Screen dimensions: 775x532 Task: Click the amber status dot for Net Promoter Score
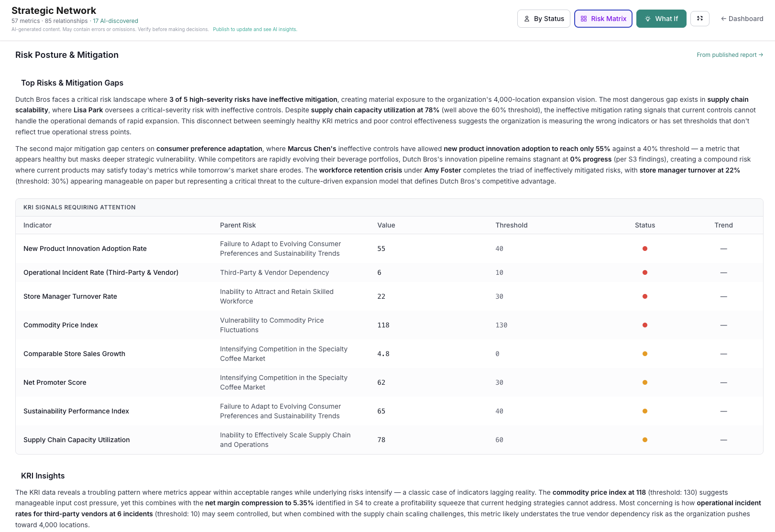tap(645, 382)
